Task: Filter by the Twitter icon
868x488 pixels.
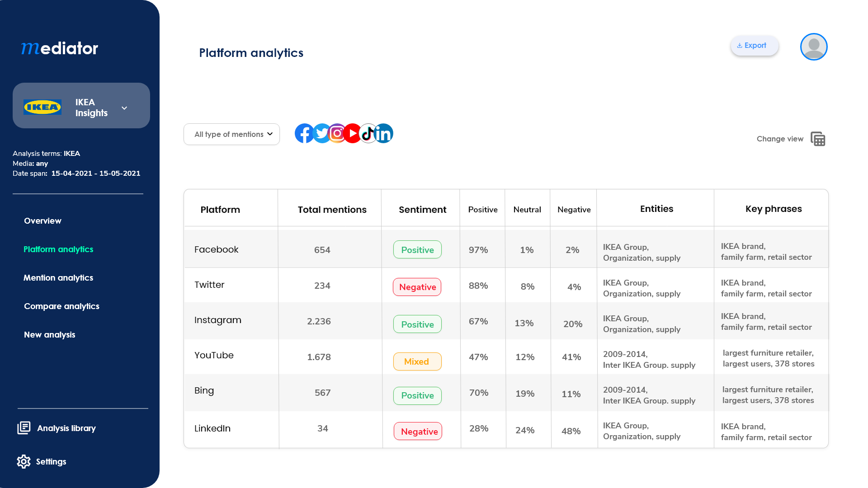Action: coord(321,134)
